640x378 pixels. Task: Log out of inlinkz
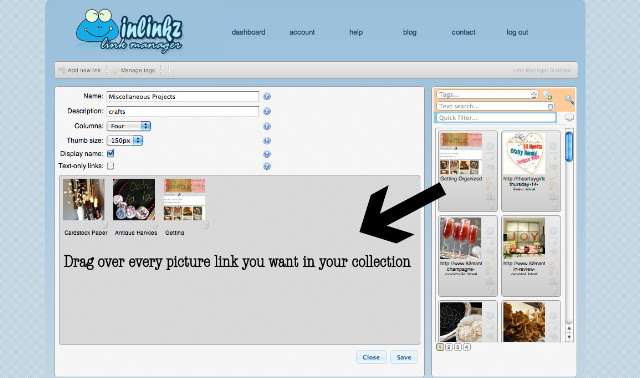click(517, 32)
